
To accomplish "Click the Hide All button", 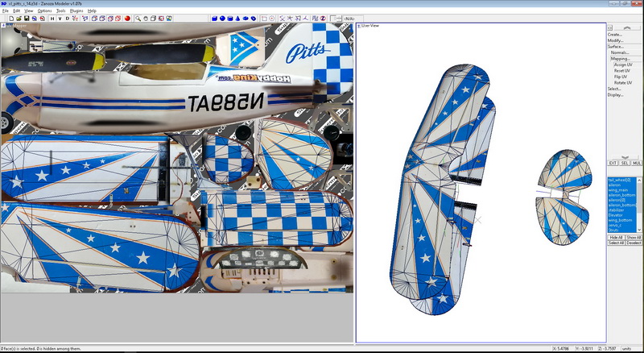I will (616, 238).
